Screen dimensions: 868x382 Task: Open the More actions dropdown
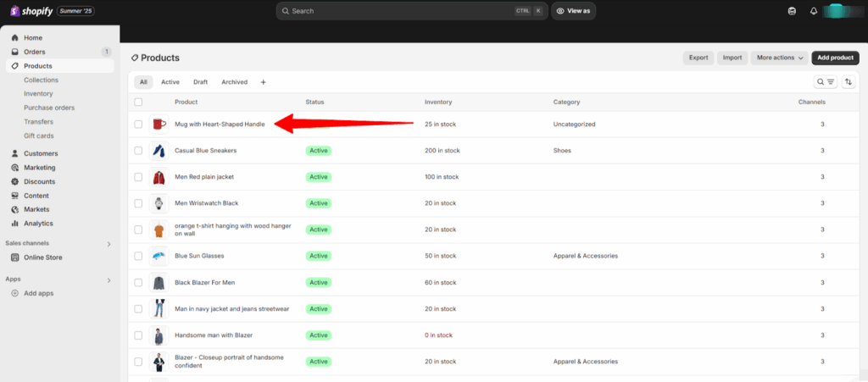(780, 58)
